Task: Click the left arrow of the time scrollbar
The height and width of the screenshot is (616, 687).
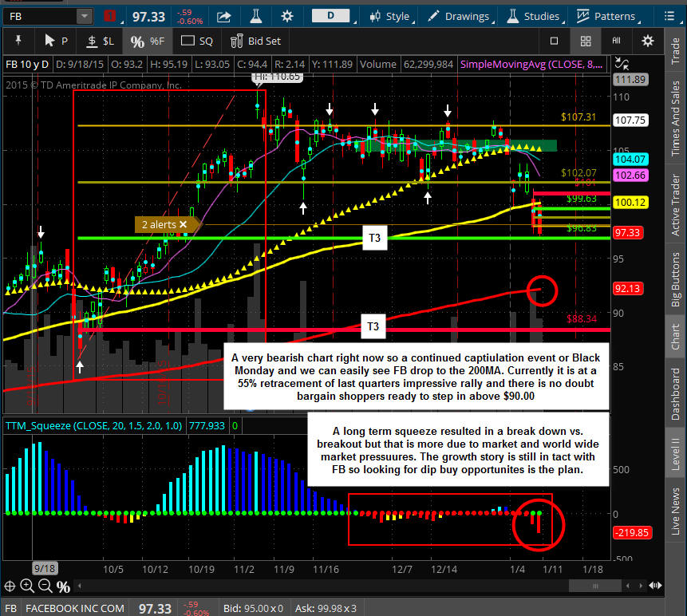Action: 628,586
